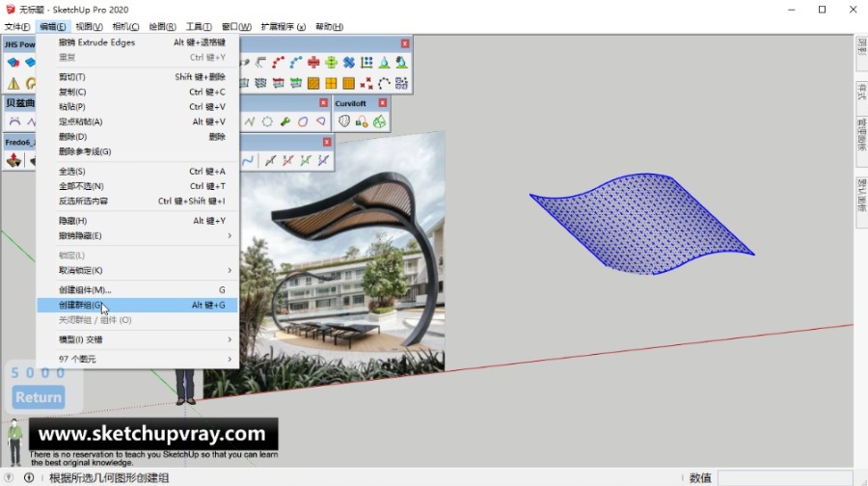Click the Curviloft loft by spline icon

pyautogui.click(x=344, y=121)
